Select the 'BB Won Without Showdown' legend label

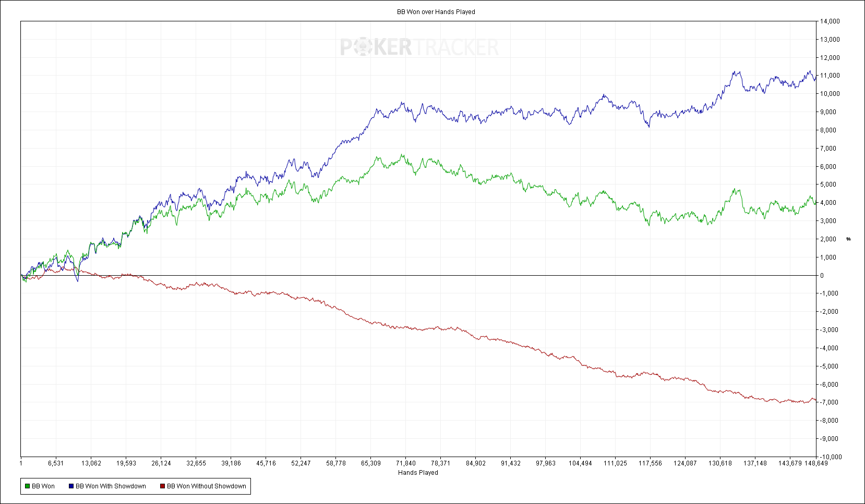(x=207, y=486)
